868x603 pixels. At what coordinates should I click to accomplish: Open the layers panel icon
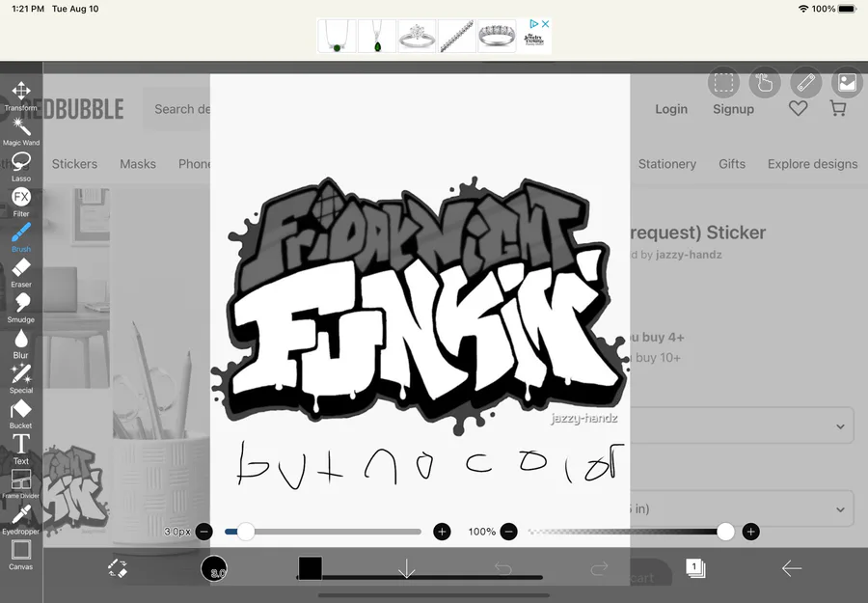coord(695,568)
